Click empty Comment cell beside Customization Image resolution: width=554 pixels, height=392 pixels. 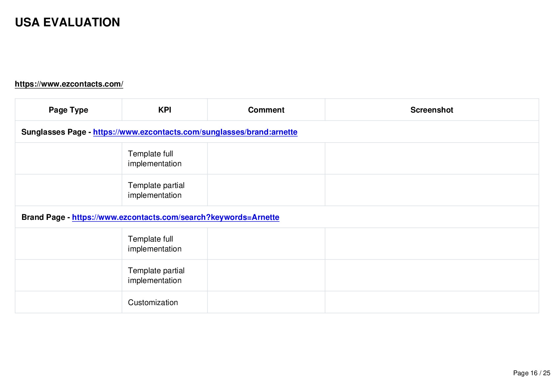click(x=266, y=302)
